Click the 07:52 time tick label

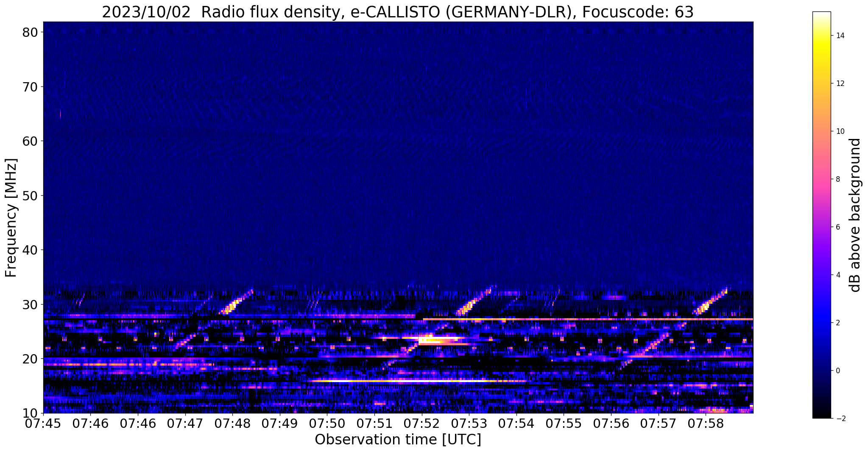421,424
